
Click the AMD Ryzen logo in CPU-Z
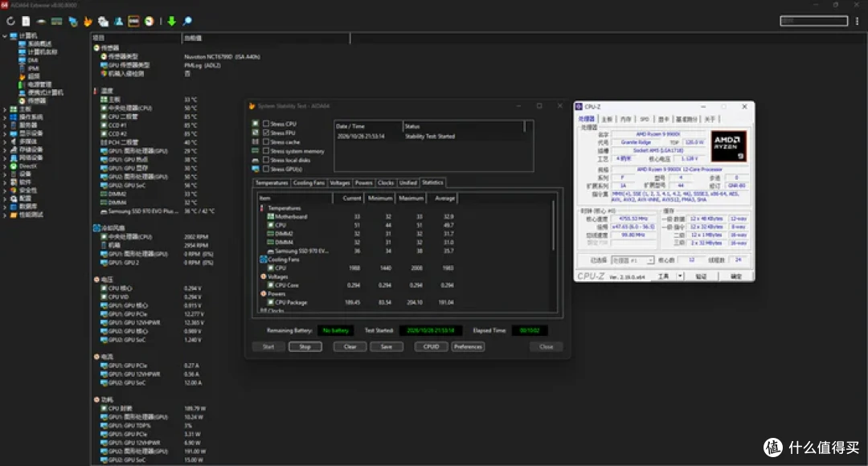(728, 146)
